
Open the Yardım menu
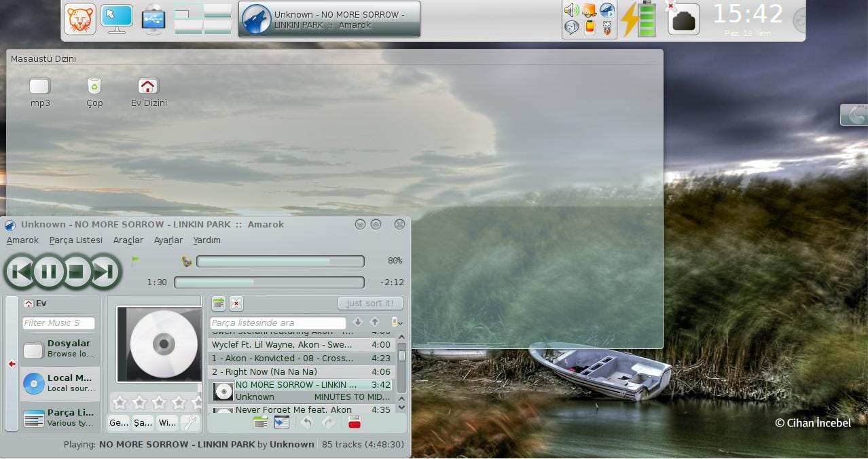coord(206,240)
